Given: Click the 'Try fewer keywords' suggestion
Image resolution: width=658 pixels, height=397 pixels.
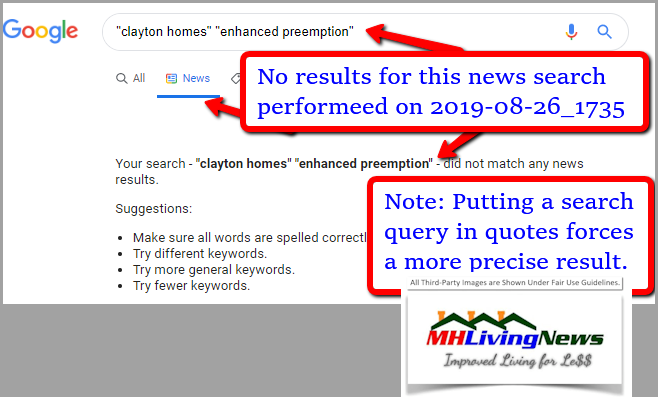Looking at the screenshot, I should click(191, 285).
